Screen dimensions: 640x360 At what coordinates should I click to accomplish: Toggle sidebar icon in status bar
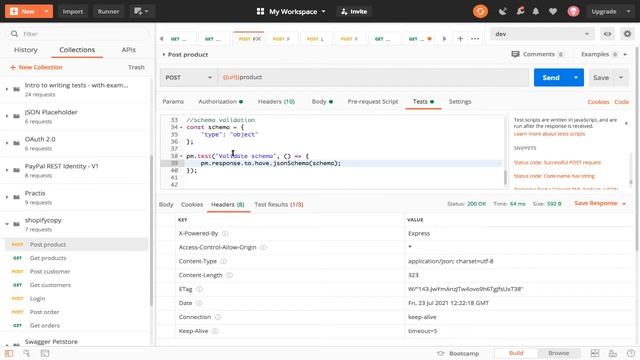pyautogui.click(x=9, y=353)
